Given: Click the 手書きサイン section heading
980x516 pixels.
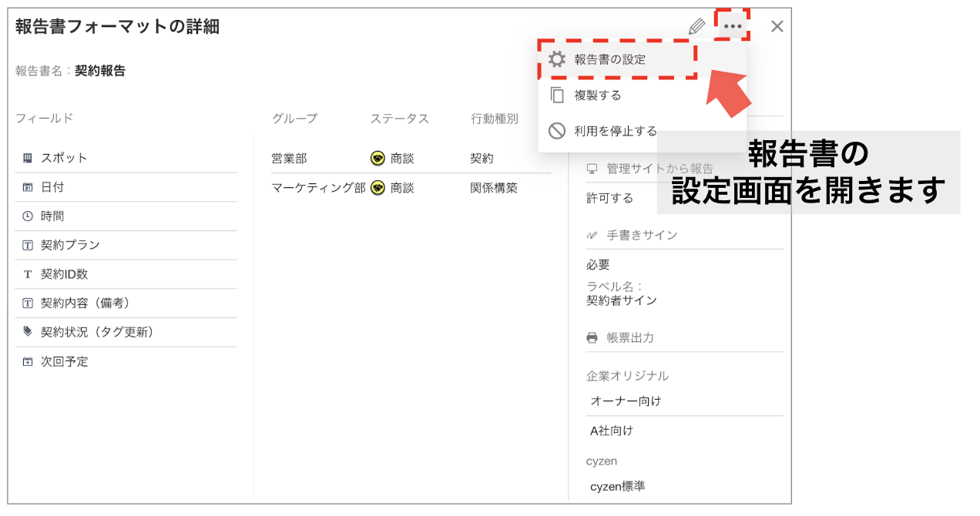Looking at the screenshot, I should 642,235.
